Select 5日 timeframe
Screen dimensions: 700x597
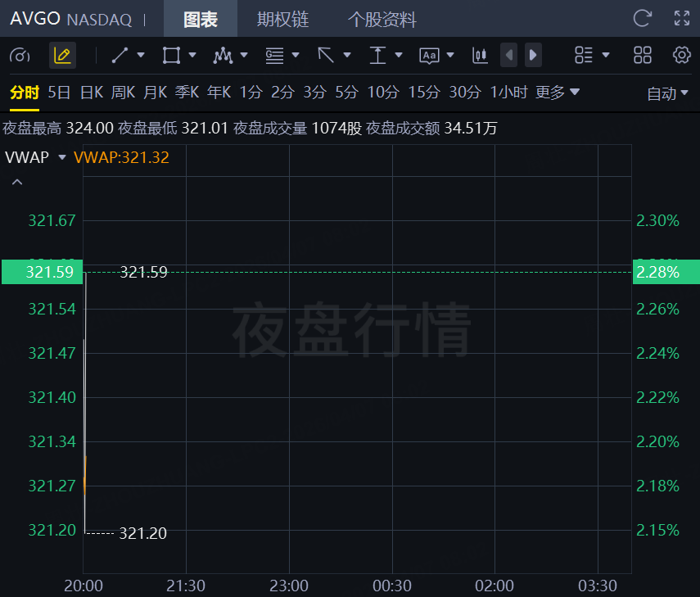59,93
